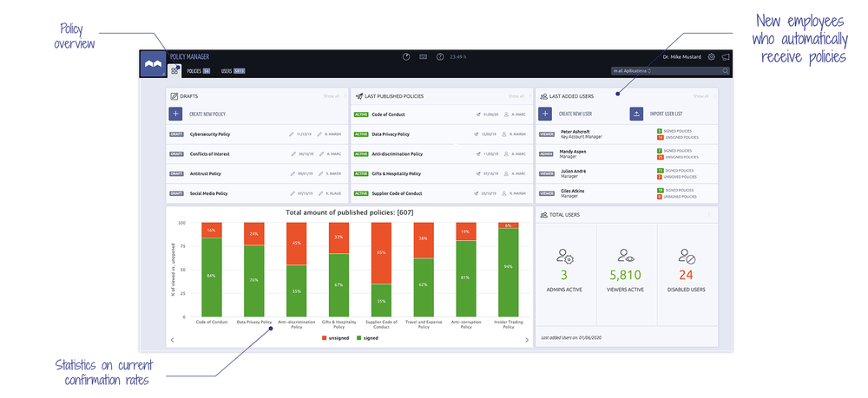This screenshot has width=868, height=398.
Task: Show all last published policies
Action: click(x=516, y=96)
